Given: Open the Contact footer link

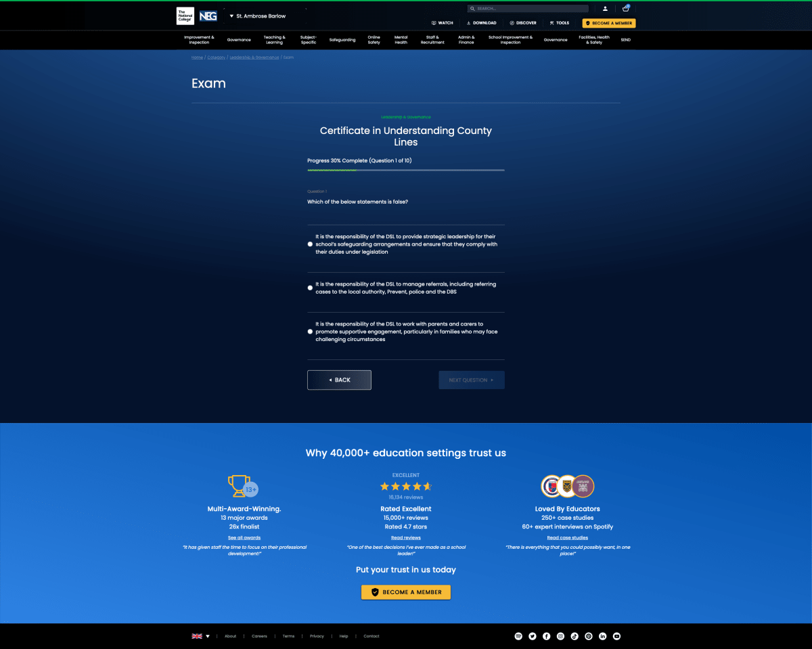Looking at the screenshot, I should [371, 636].
